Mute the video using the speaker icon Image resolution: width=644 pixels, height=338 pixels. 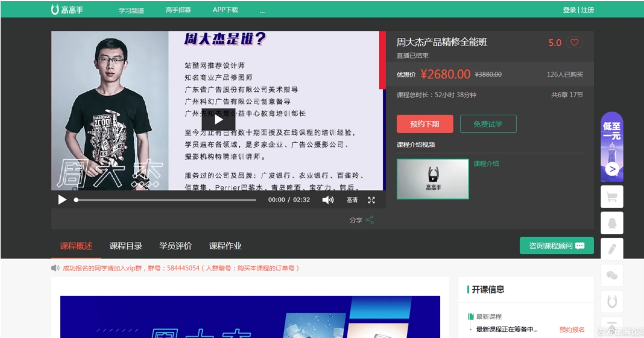tap(327, 200)
